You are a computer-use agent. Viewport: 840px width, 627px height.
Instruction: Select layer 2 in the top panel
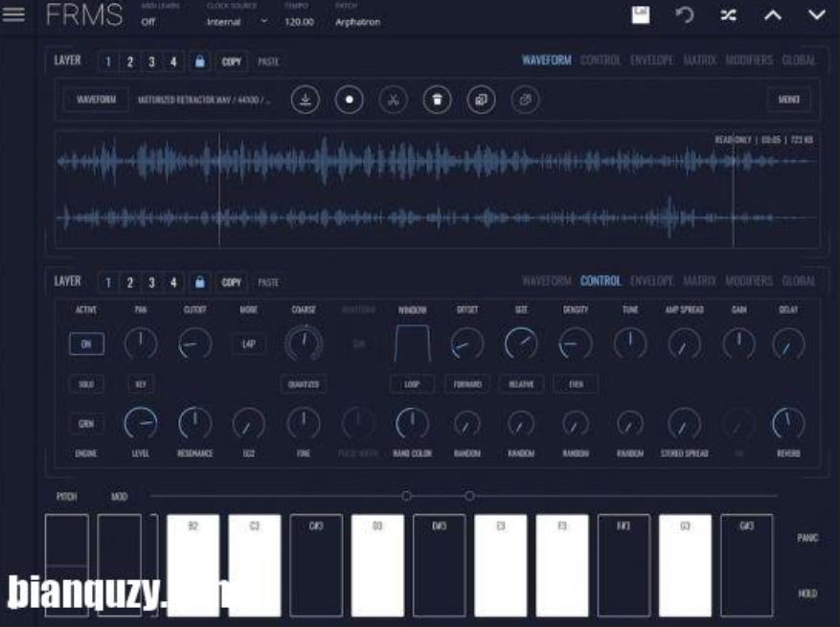(130, 61)
